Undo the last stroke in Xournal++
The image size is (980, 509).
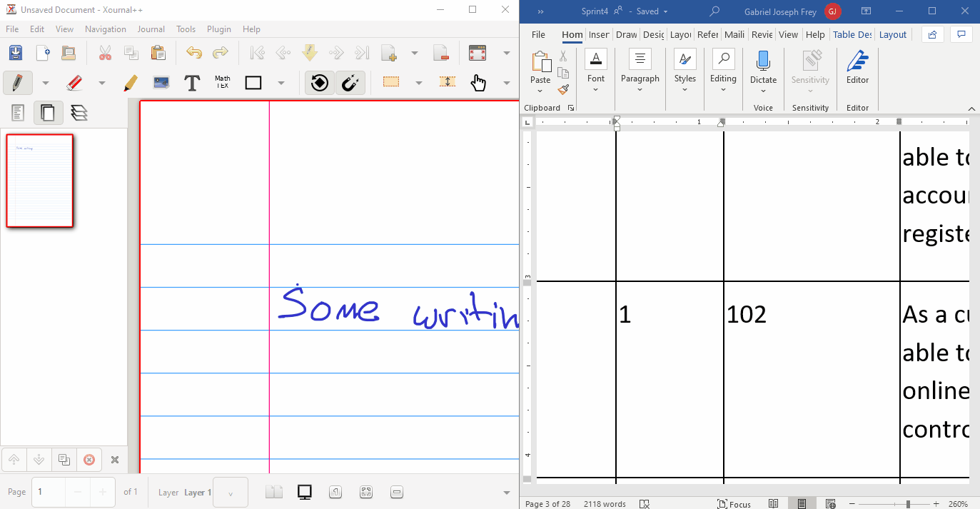tap(193, 52)
